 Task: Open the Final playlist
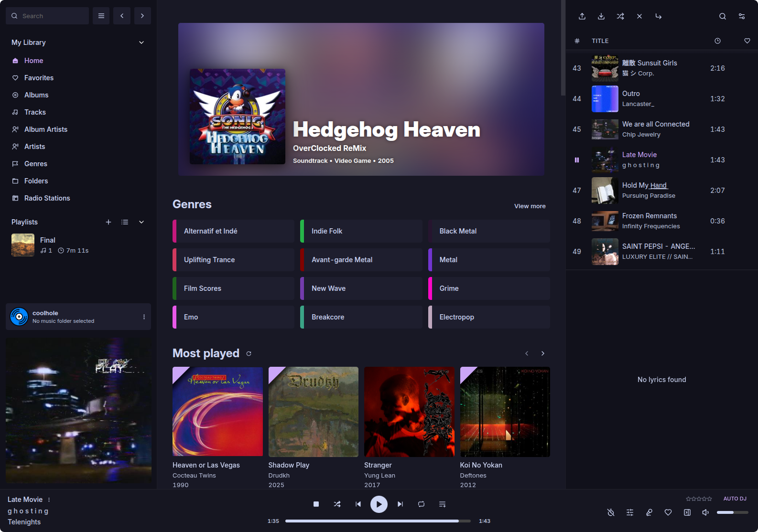[78, 245]
